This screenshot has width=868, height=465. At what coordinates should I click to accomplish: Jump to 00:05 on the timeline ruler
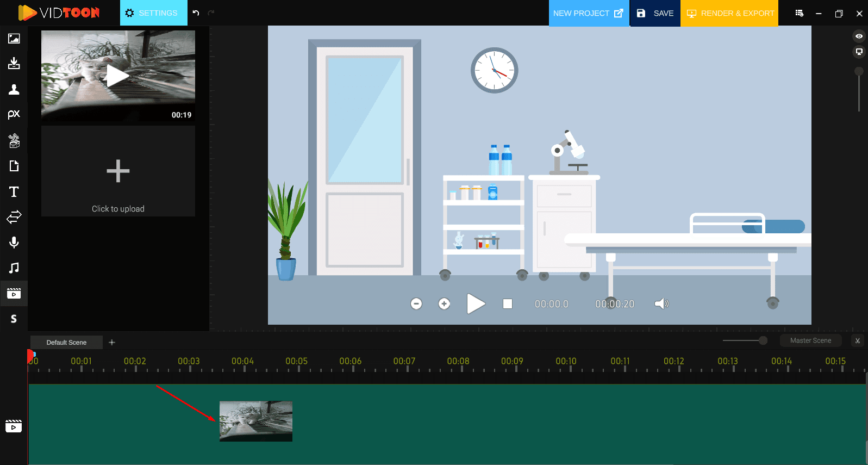pos(297,361)
